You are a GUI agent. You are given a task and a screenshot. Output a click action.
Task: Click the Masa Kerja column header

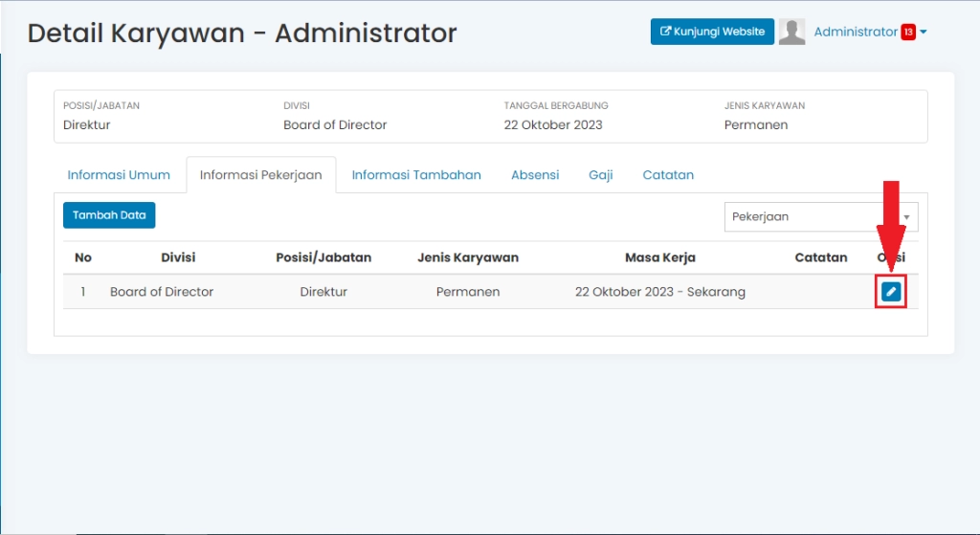659,257
